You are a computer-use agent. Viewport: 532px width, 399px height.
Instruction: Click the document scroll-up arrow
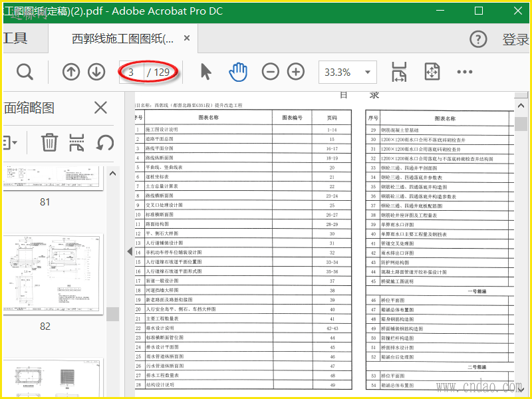point(521,106)
